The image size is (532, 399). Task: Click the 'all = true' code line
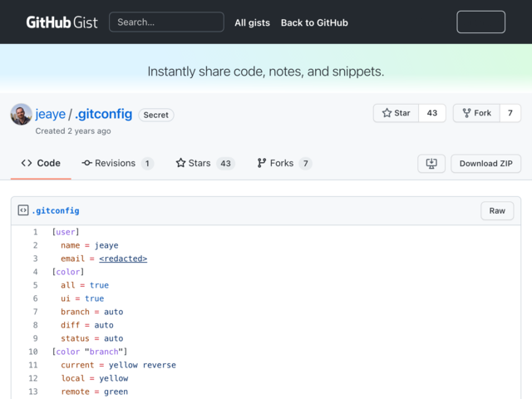point(85,285)
